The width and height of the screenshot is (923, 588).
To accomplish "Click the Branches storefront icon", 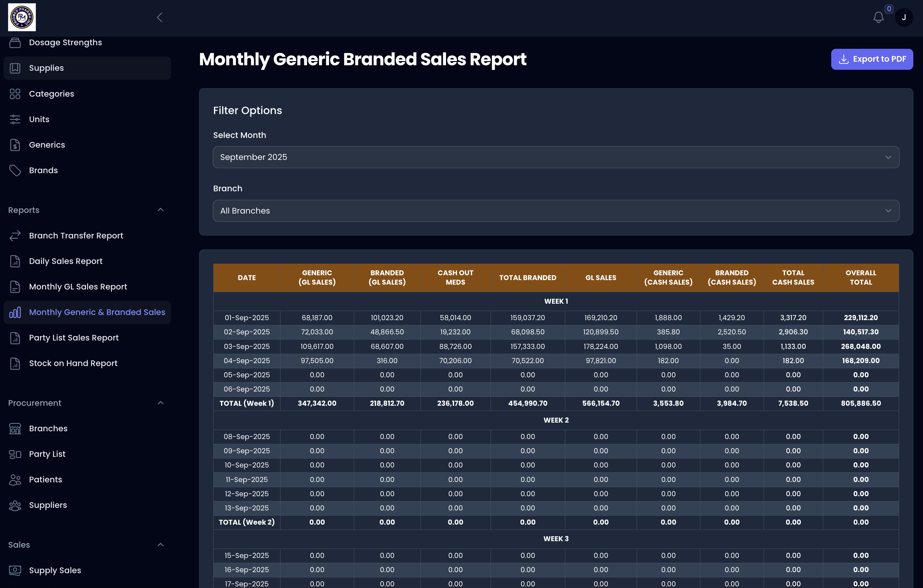I will pos(15,428).
